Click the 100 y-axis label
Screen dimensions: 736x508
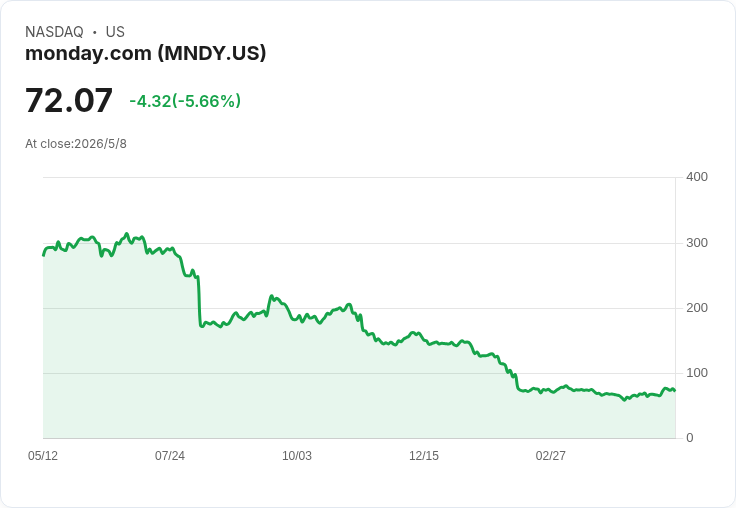[x=697, y=373]
